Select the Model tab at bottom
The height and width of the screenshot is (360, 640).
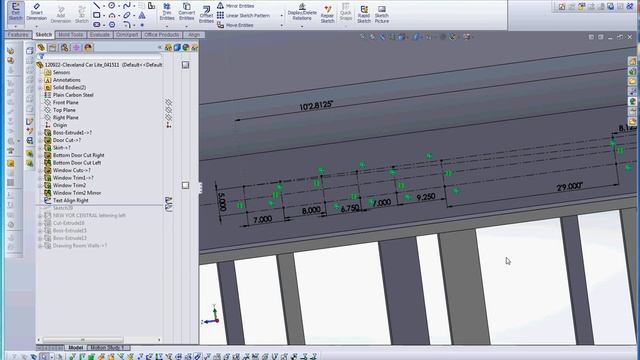tap(76, 347)
